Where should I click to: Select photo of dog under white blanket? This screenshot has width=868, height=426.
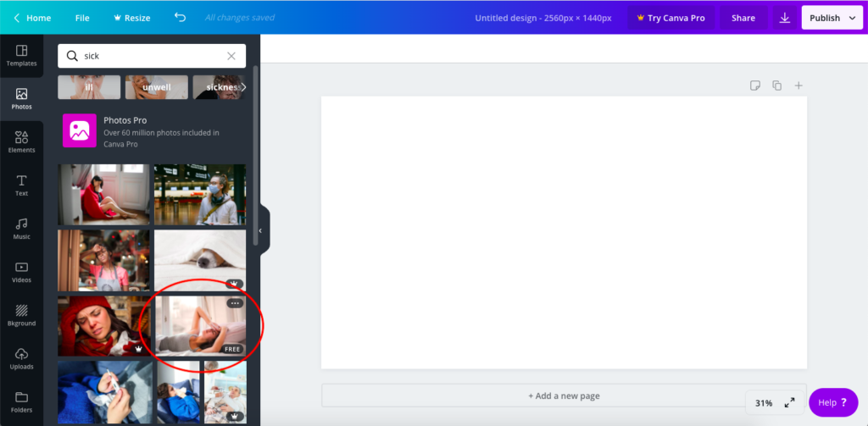[x=200, y=261]
